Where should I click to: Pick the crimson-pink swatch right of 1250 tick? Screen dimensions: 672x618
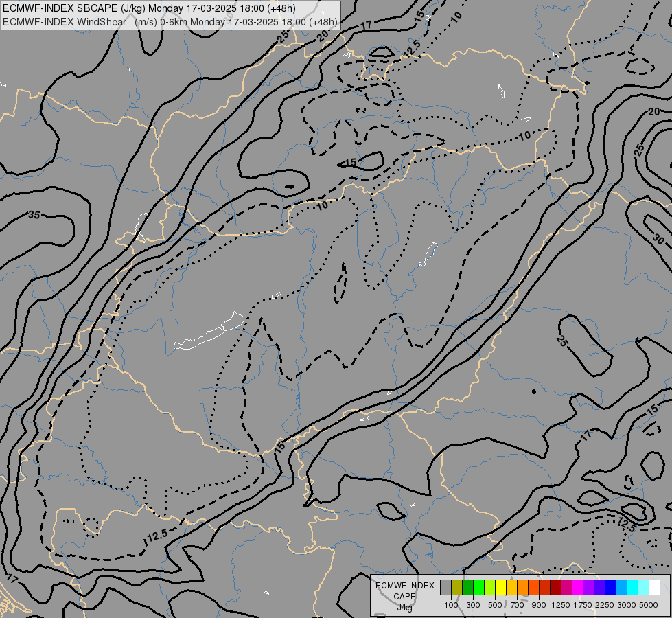pyautogui.click(x=566, y=588)
